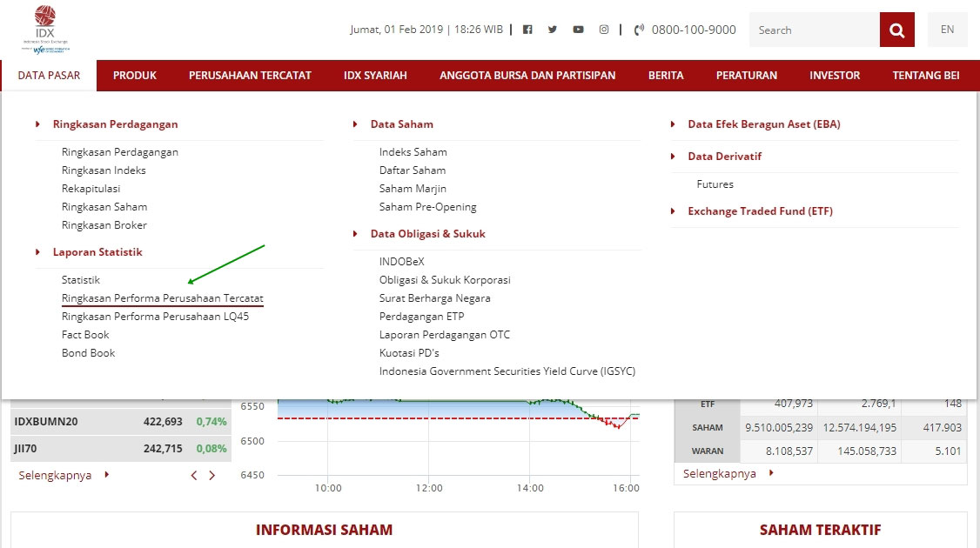The height and width of the screenshot is (548, 980).
Task: Open Saham Pre-Opening
Action: [427, 207]
